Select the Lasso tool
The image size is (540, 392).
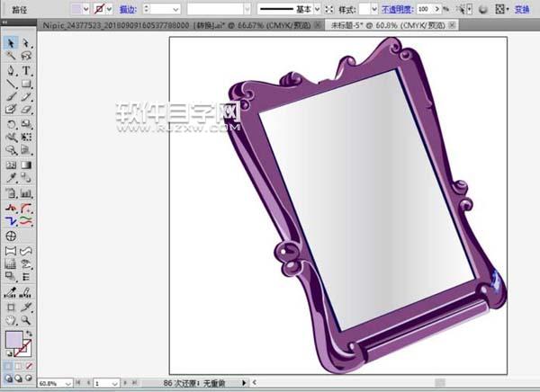(26, 56)
